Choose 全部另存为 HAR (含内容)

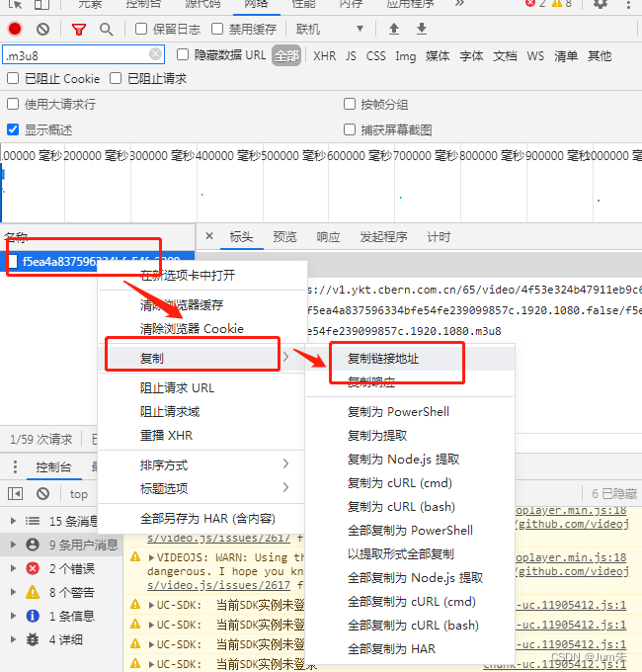point(201,519)
